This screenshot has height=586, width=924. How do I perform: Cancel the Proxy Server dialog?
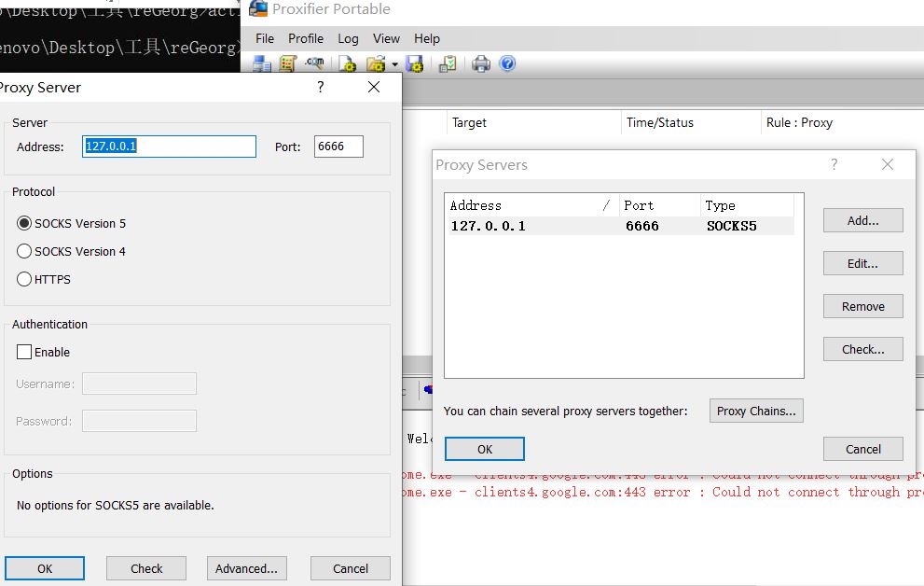tap(350, 568)
